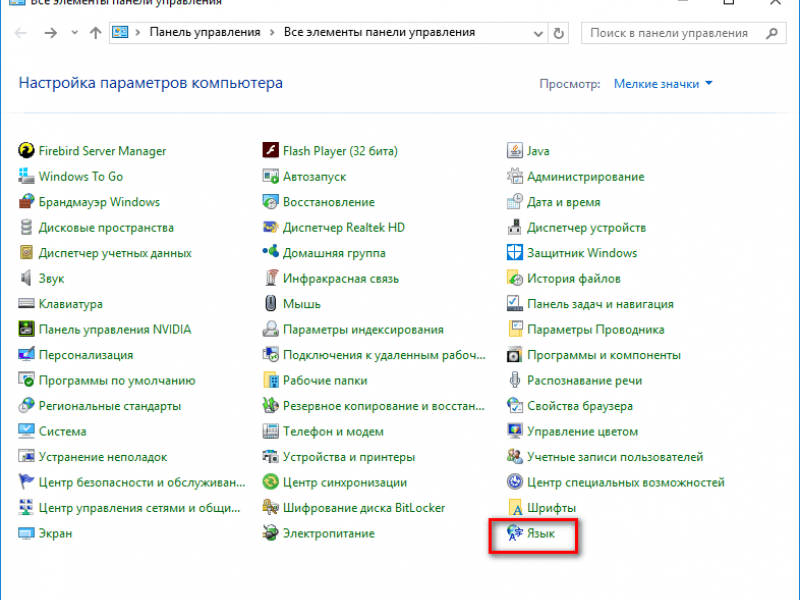Viewport: 800px width, 600px height.
Task: Open the Дата и время icon
Action: tap(515, 202)
